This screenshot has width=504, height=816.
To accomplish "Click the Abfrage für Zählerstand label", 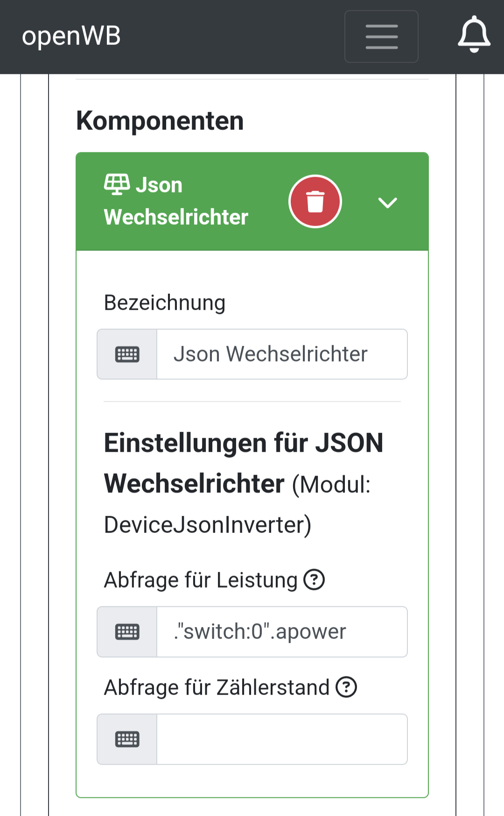I will click(217, 688).
